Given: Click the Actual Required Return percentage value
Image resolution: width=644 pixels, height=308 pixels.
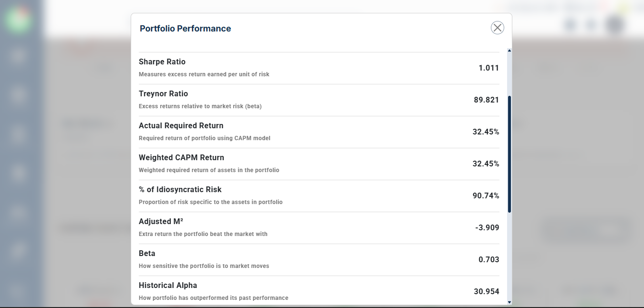Looking at the screenshot, I should (486, 132).
